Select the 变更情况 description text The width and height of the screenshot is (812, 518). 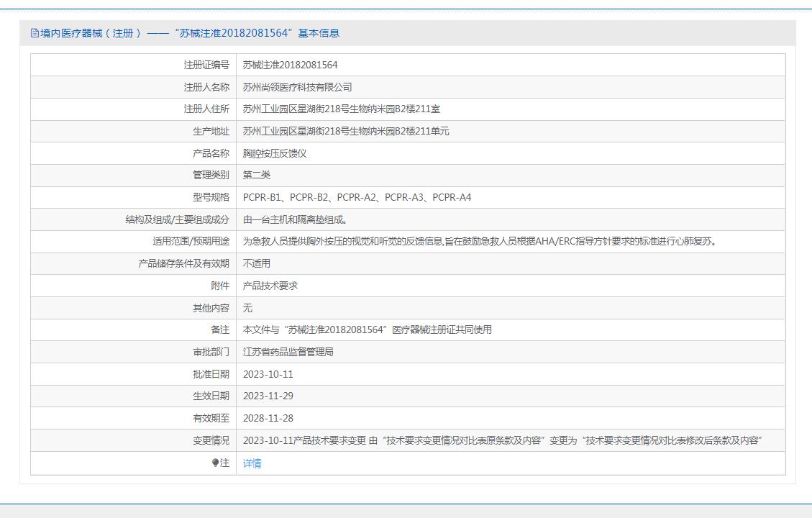pyautogui.click(x=502, y=441)
